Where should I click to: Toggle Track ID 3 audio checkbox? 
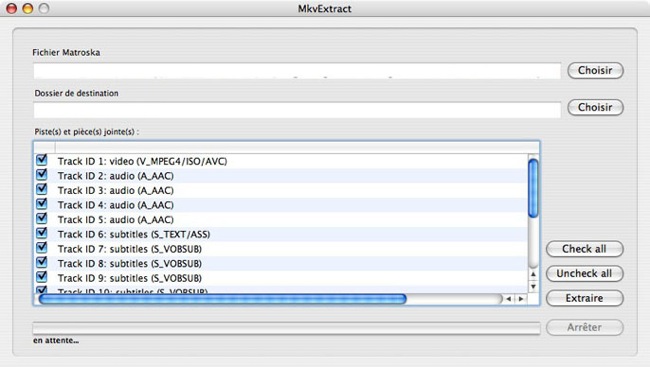41,189
